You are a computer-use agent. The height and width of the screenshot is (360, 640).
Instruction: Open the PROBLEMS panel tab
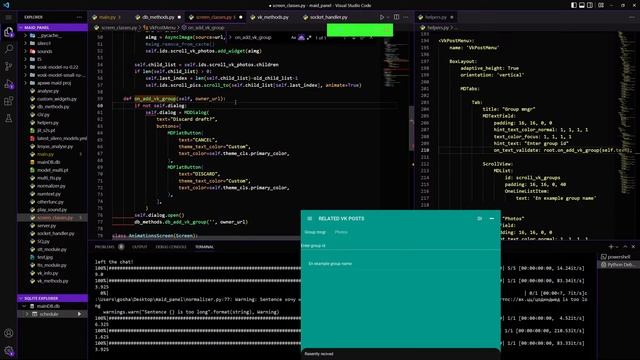click(109, 247)
